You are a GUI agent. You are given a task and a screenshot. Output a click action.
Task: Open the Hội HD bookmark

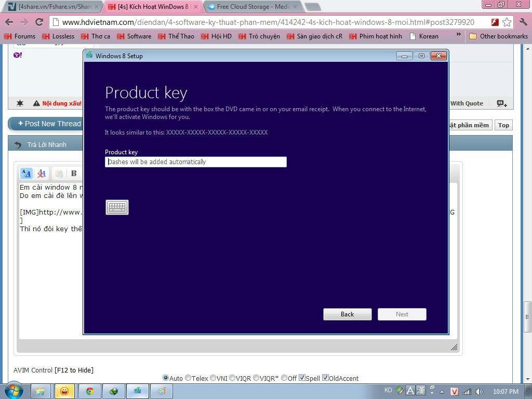pos(216,36)
